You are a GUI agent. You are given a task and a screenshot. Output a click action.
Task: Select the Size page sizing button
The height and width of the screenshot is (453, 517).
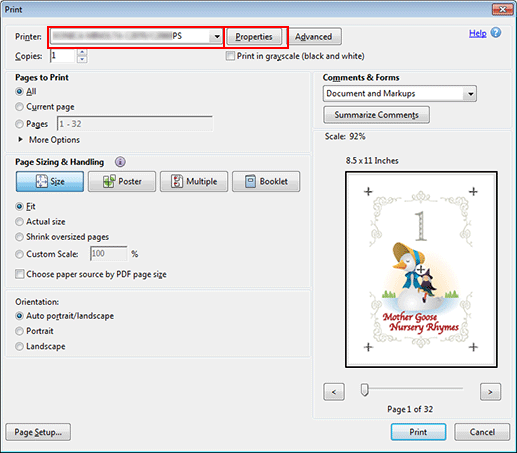[x=50, y=182]
